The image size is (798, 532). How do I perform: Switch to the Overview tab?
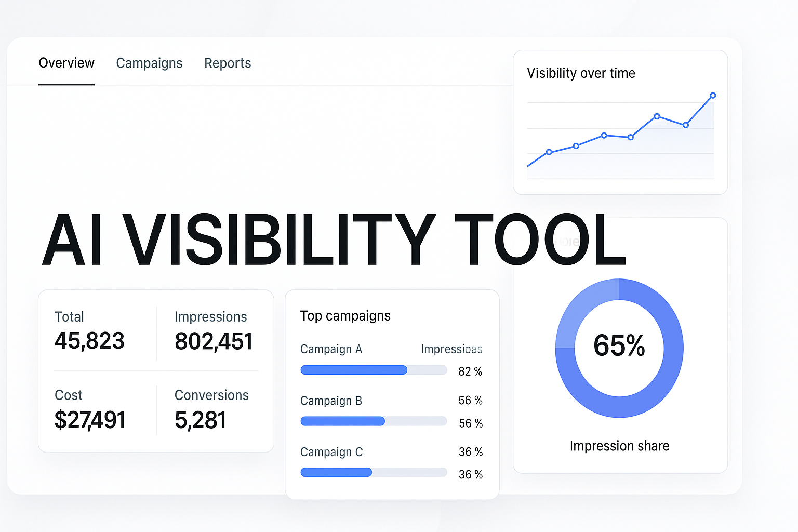[x=66, y=63]
